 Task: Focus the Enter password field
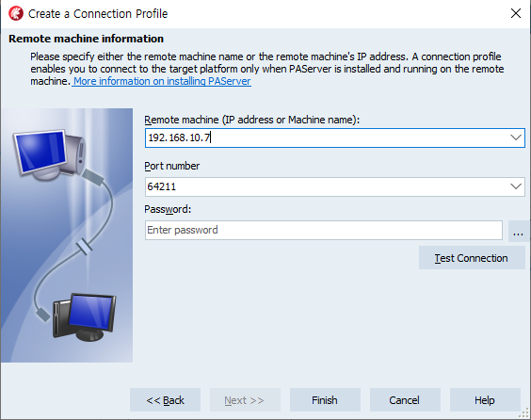point(324,231)
